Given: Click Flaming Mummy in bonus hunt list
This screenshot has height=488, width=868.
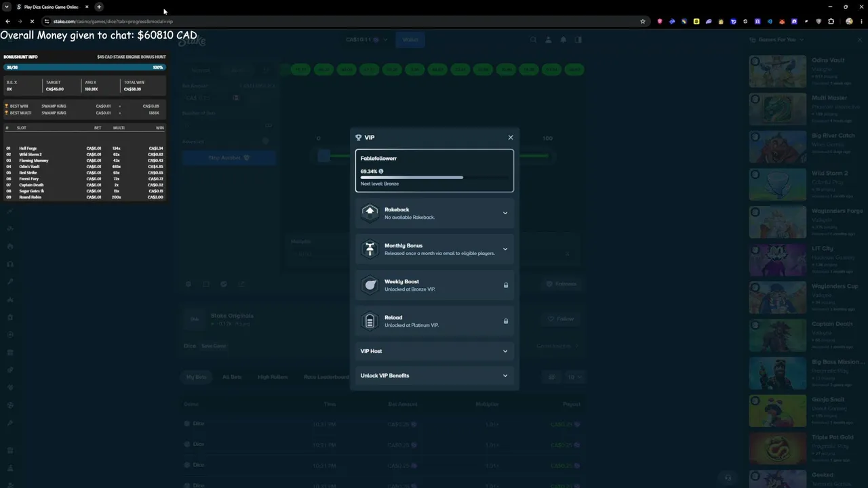Looking at the screenshot, I should [34, 161].
